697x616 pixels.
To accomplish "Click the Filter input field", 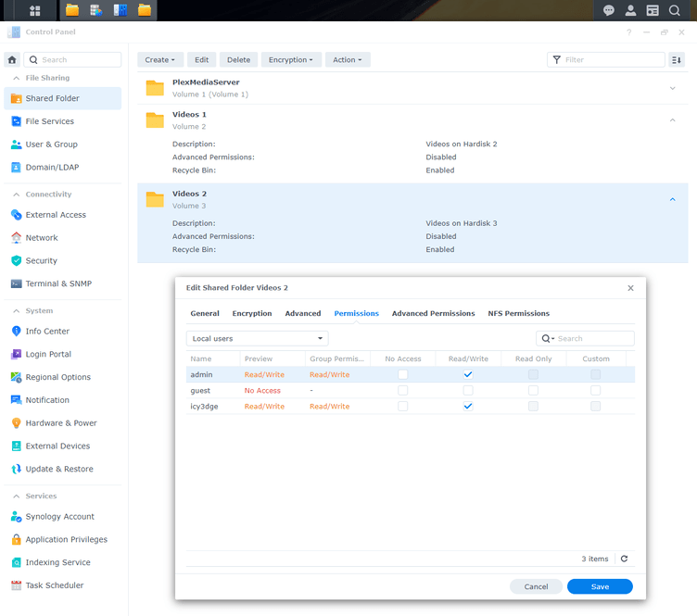I will (x=606, y=59).
